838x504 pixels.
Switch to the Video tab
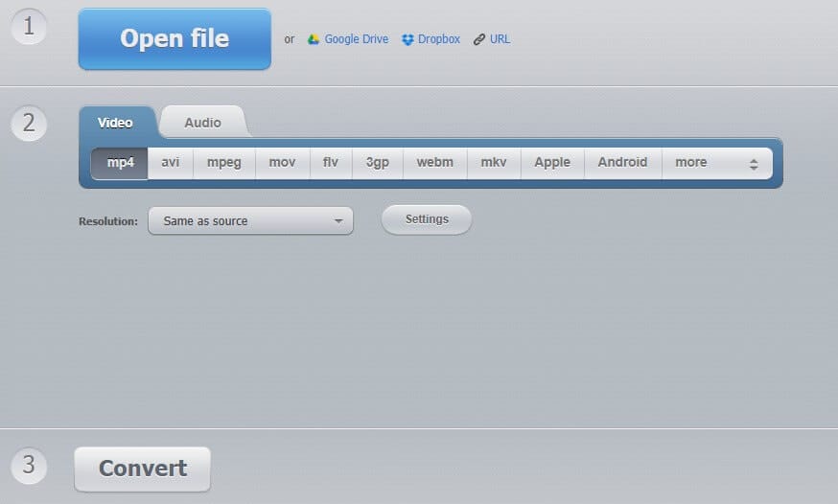coord(115,123)
